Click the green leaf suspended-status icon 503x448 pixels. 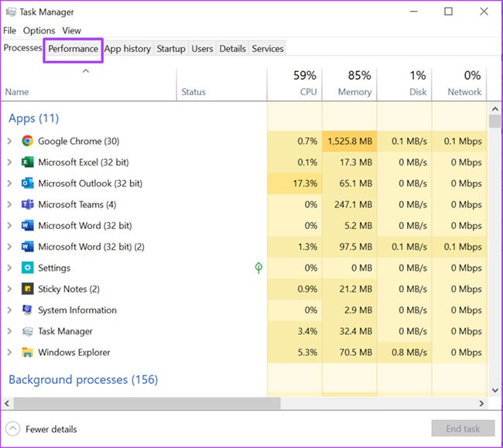[x=258, y=268]
